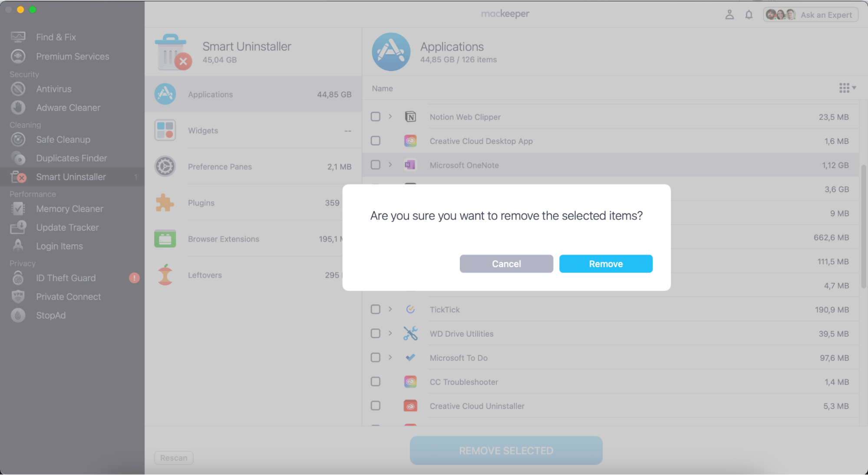Click the Login Items rocket icon

tap(18, 246)
